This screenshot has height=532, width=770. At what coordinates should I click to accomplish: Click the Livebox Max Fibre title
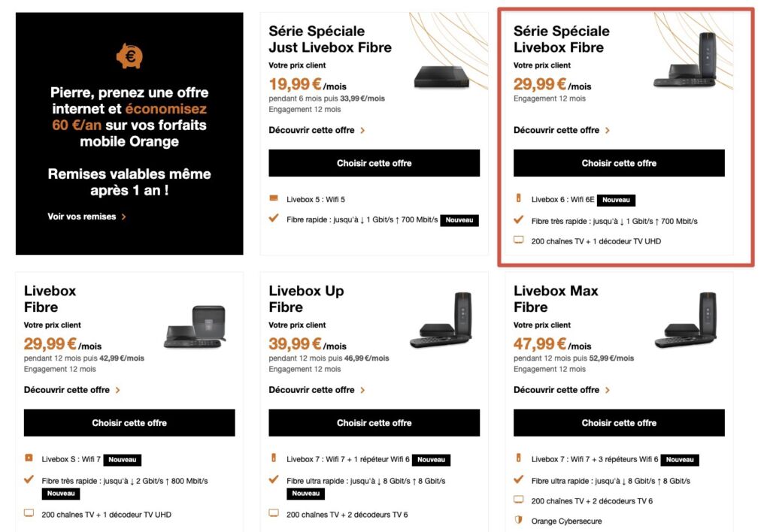click(556, 299)
